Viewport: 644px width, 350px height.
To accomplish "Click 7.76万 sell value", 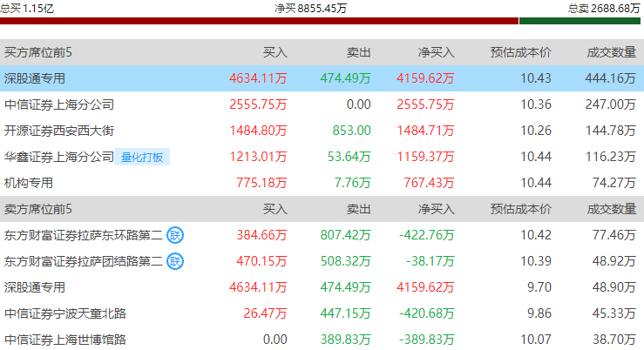I will tap(352, 183).
